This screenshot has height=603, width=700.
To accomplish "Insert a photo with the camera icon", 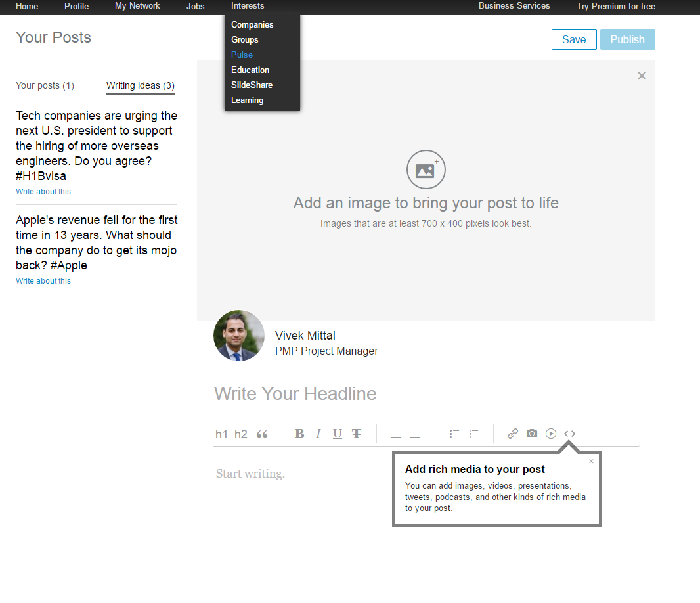I will (x=532, y=434).
